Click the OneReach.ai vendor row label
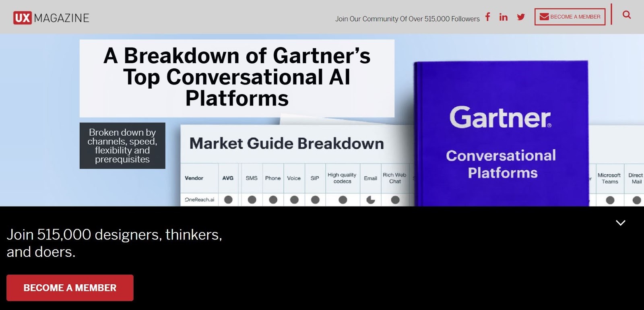The image size is (644, 310). coord(200,199)
